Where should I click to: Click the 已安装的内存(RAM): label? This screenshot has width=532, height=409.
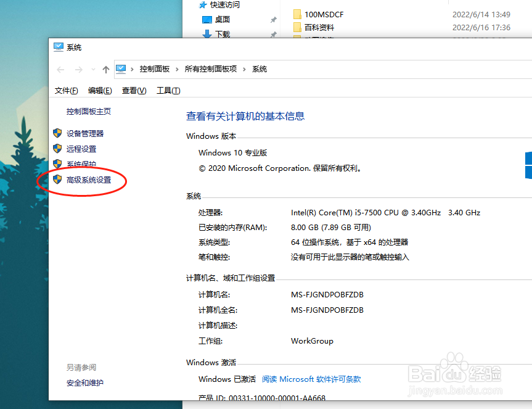[233, 228]
